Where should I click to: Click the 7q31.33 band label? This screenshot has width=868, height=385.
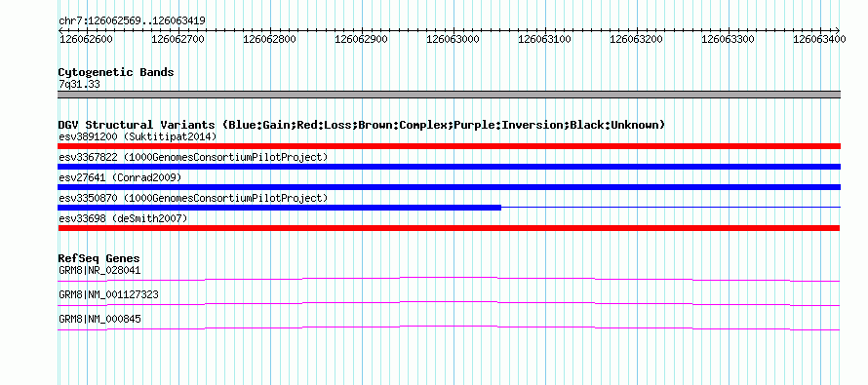point(79,85)
